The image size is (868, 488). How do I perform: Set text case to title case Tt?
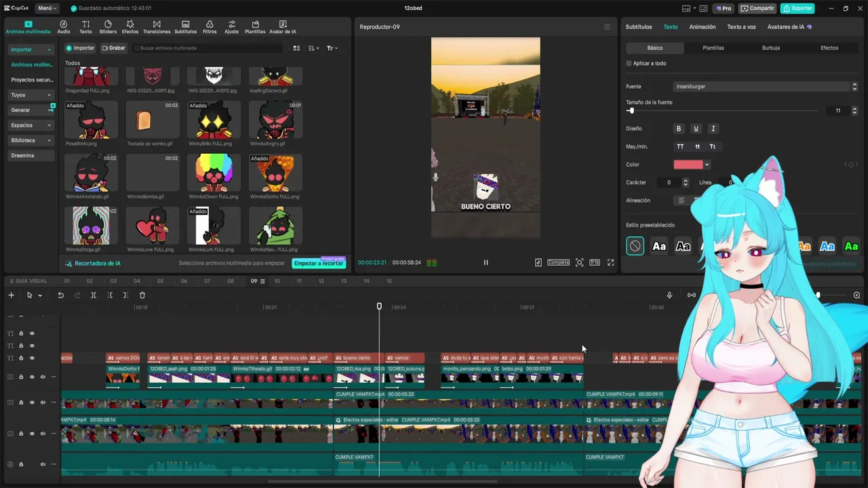pos(713,146)
